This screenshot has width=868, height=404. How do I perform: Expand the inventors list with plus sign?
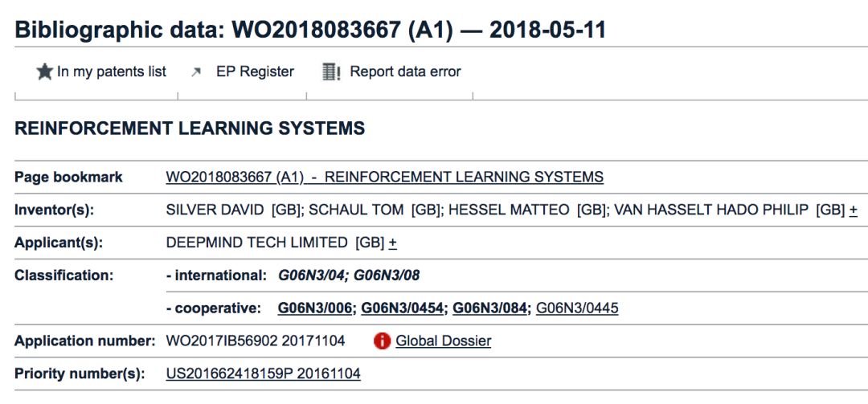pos(853,210)
